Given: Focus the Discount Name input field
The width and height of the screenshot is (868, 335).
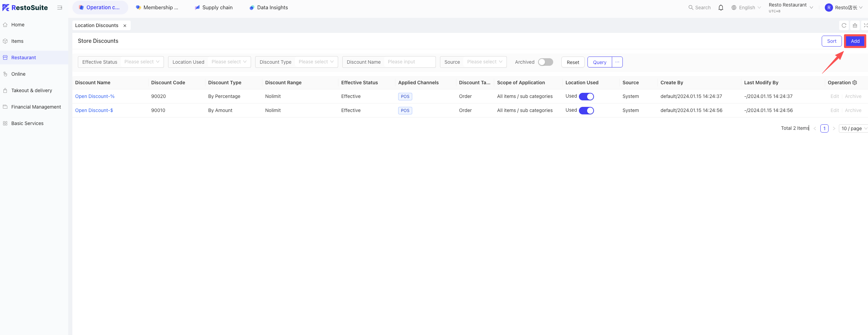Looking at the screenshot, I should 409,62.
